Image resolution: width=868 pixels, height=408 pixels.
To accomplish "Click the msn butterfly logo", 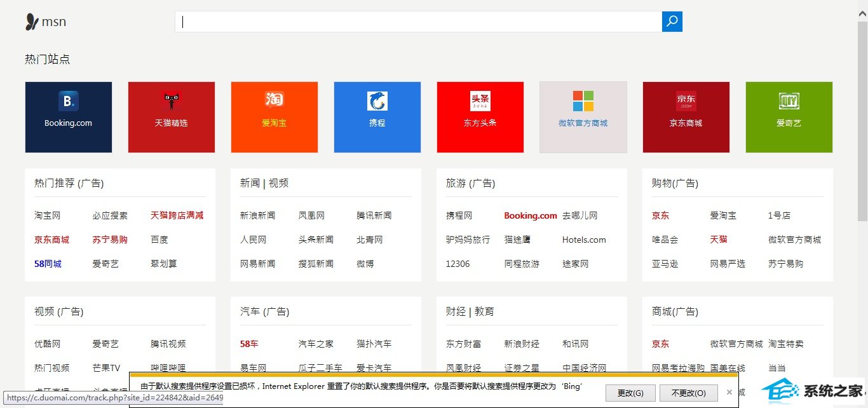I will (32, 22).
